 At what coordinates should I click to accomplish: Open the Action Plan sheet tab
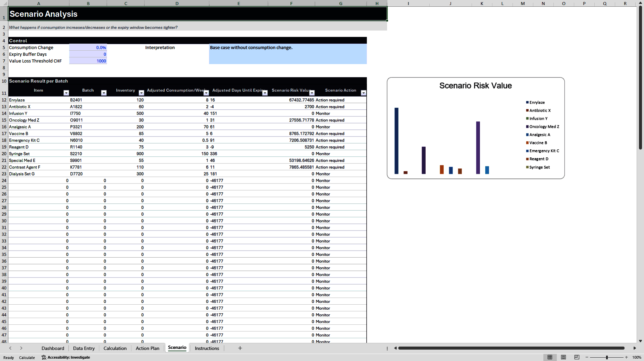(x=148, y=348)
